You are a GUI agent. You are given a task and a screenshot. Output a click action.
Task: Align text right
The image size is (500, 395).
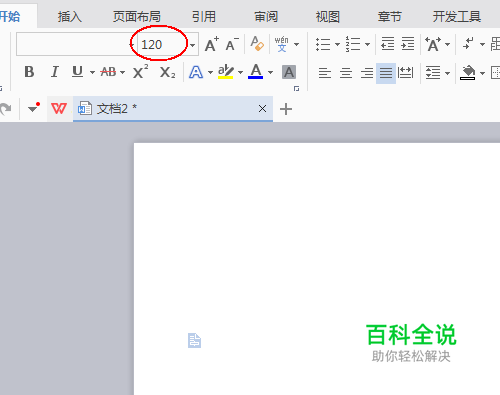coord(367,72)
